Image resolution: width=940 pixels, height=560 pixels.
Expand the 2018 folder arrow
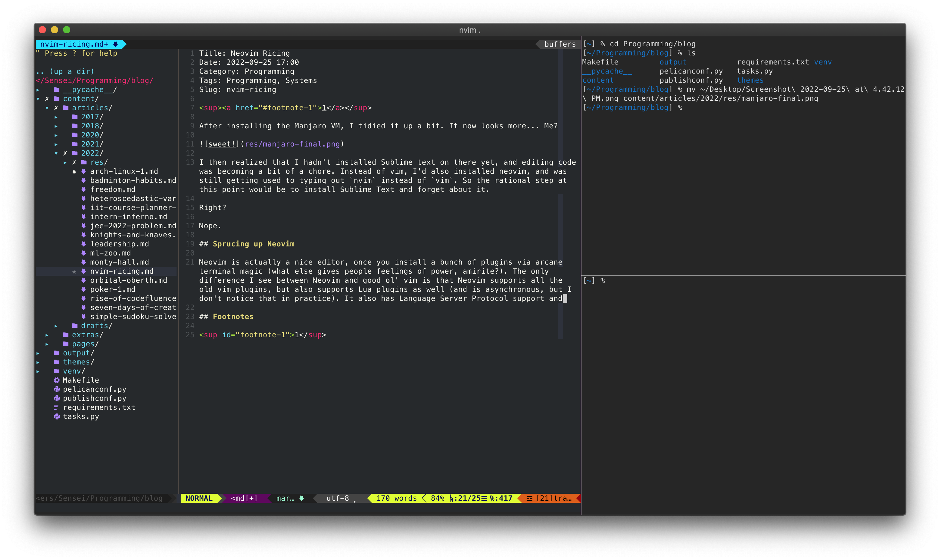[56, 126]
